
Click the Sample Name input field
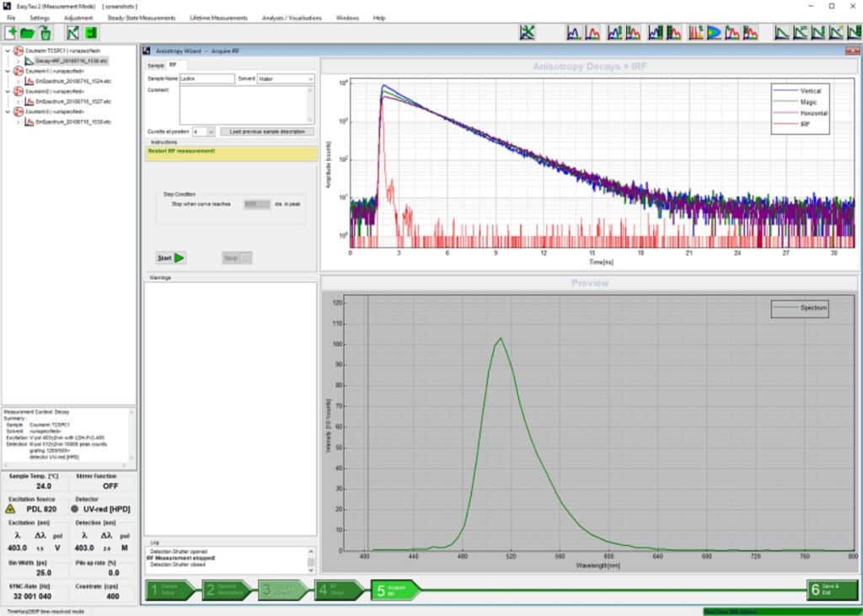click(206, 78)
